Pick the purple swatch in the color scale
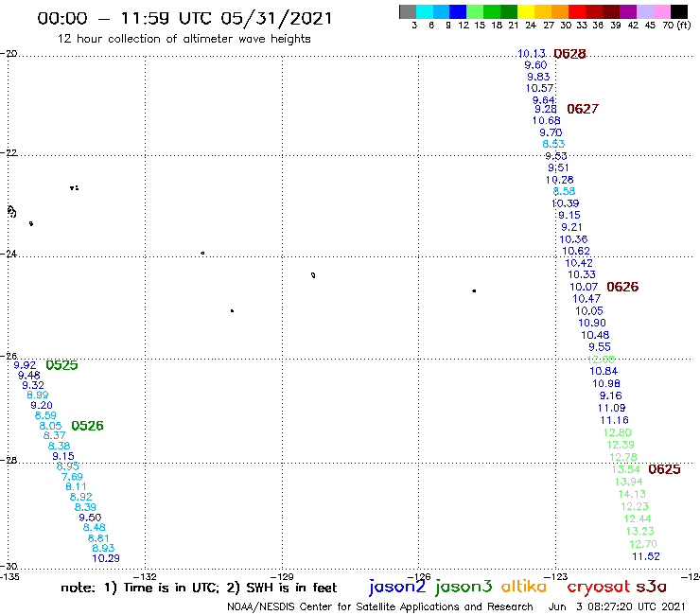700x615 pixels. [x=628, y=11]
